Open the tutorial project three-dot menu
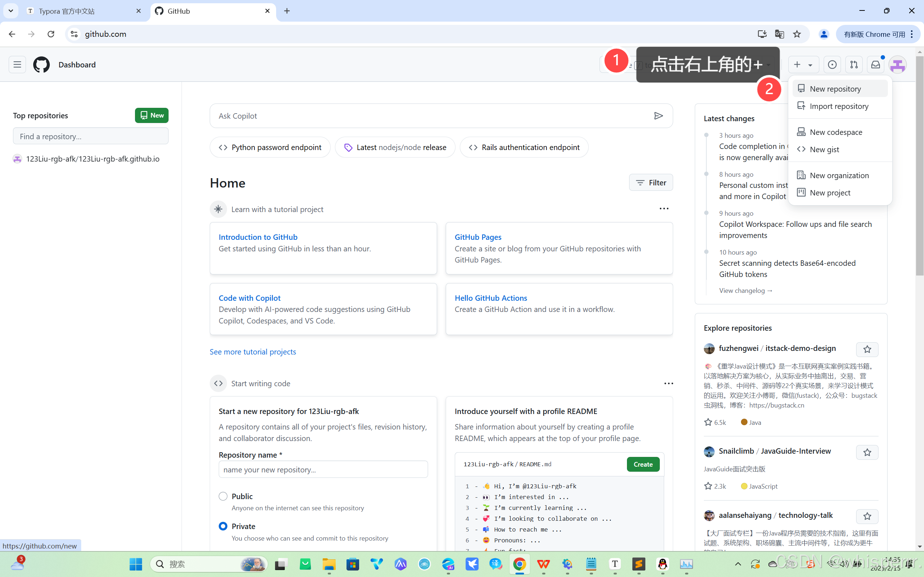The image size is (924, 577). tap(664, 209)
